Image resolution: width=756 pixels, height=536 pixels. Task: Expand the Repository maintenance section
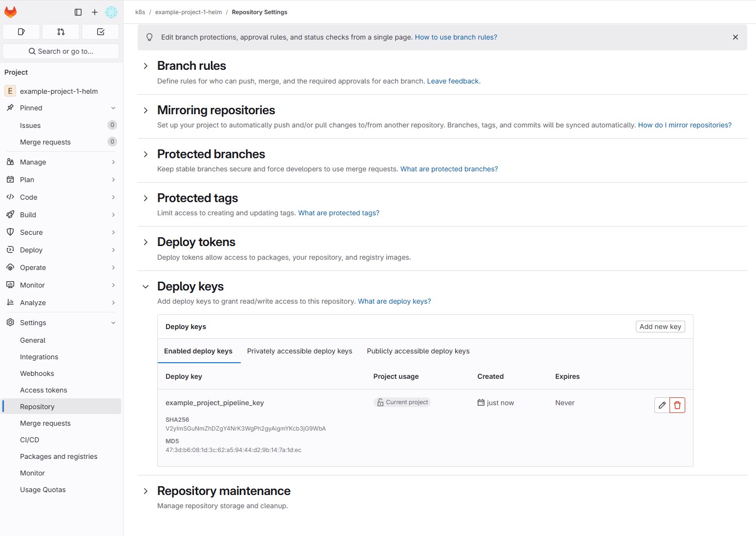146,491
